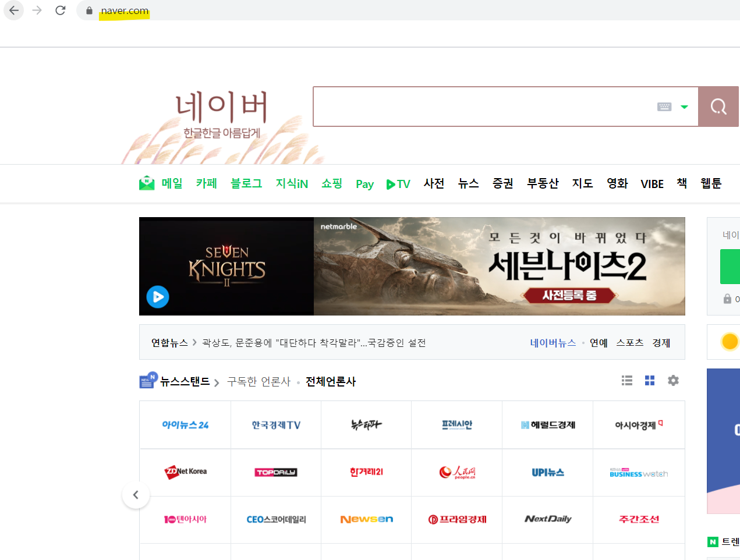Open ZDNet Korea press logo
This screenshot has height=560, width=740.
click(185, 472)
